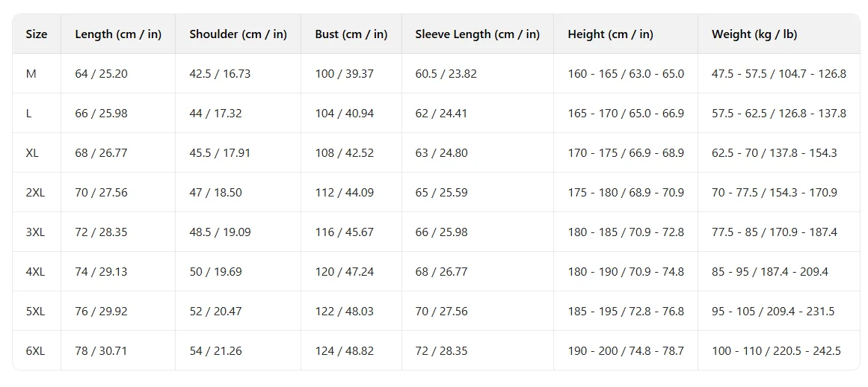The width and height of the screenshot is (868, 387).
Task: Click the 44 / 17.32 shoulder value
Action: click(x=215, y=114)
